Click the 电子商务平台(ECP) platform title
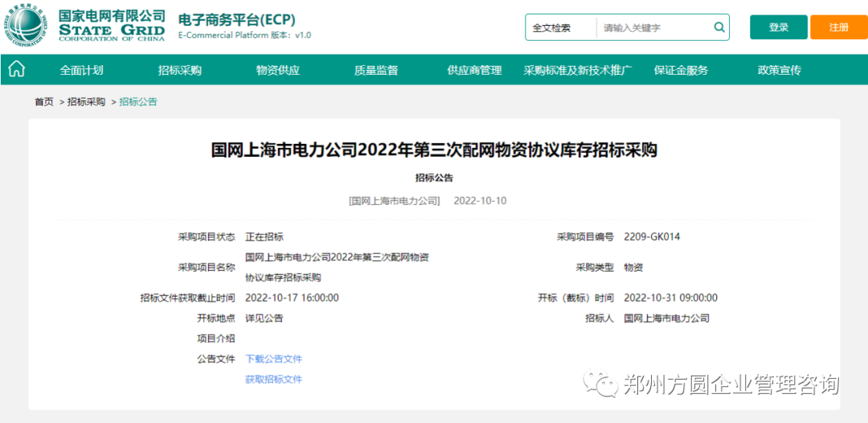868x423 pixels. pyautogui.click(x=237, y=19)
